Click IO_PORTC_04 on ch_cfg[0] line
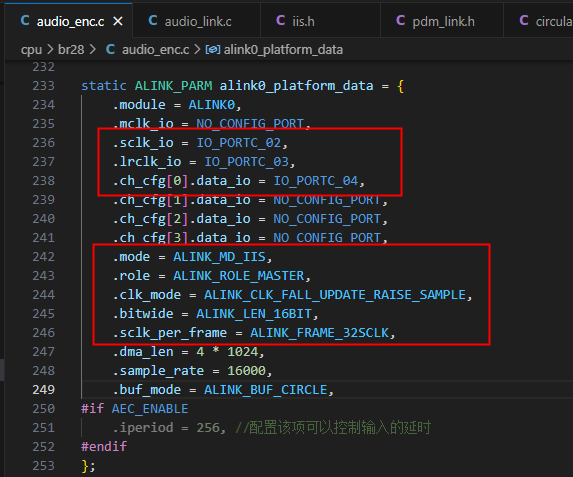Image resolution: width=573 pixels, height=477 pixels. click(x=316, y=181)
